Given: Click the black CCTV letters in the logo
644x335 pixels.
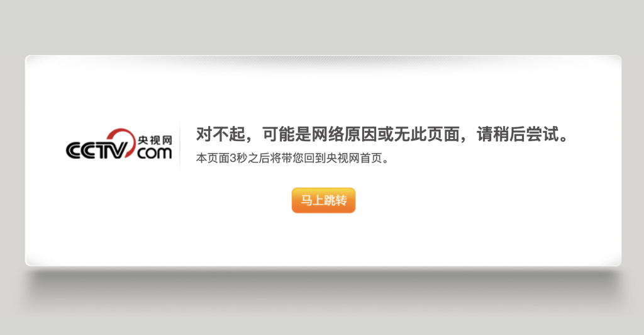Looking at the screenshot, I should [96, 150].
